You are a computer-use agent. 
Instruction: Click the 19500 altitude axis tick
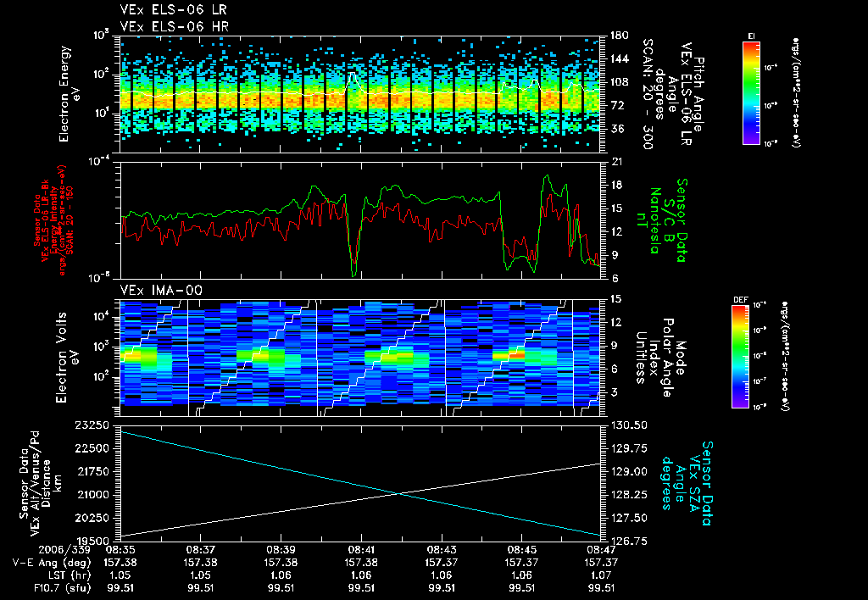pos(92,542)
